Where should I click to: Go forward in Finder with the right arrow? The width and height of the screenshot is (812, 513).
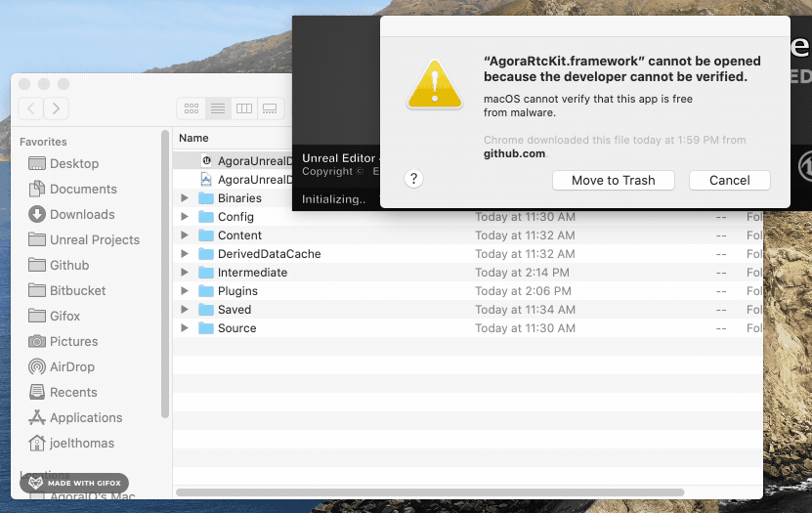(56, 108)
